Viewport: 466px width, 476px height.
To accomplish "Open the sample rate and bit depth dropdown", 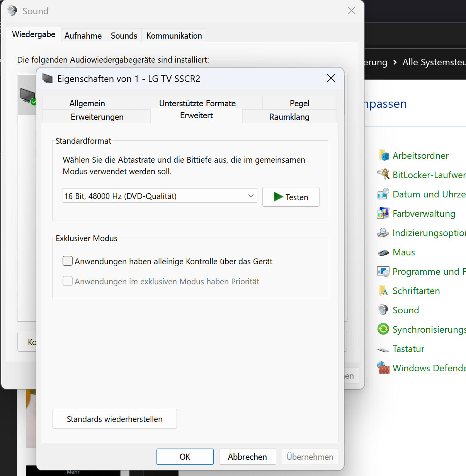I will point(160,196).
